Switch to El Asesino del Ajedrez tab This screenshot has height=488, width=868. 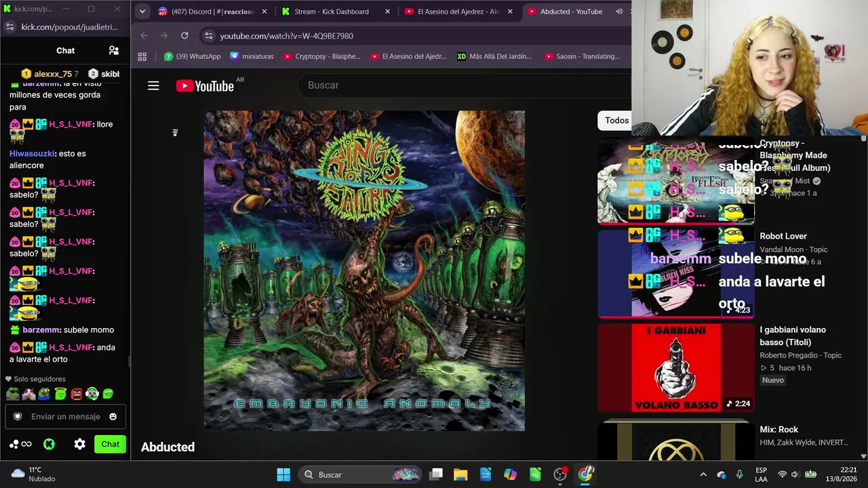[458, 12]
